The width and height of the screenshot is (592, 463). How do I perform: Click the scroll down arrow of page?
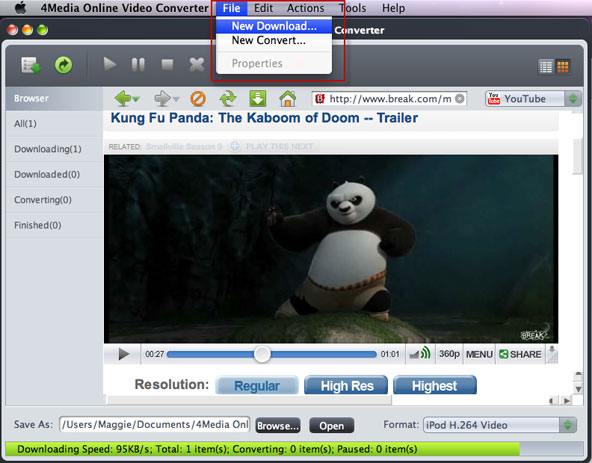pos(578,389)
